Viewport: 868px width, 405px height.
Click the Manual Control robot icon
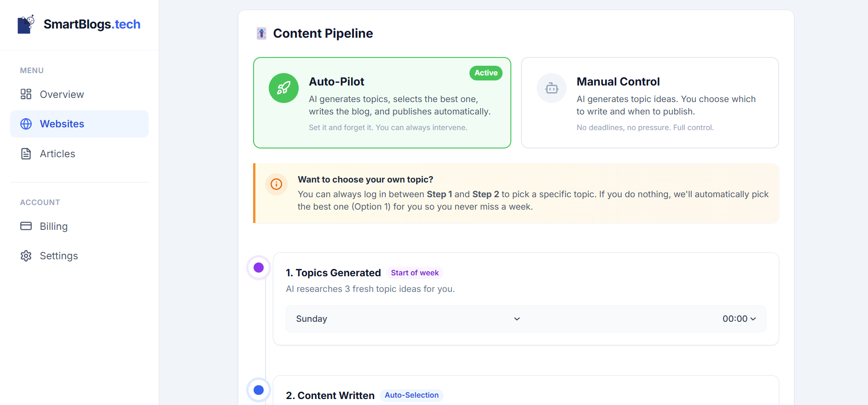point(551,88)
